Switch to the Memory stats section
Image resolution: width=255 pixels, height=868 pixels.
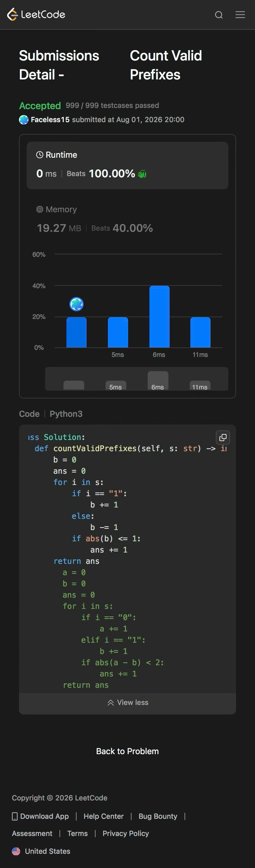[x=127, y=219]
